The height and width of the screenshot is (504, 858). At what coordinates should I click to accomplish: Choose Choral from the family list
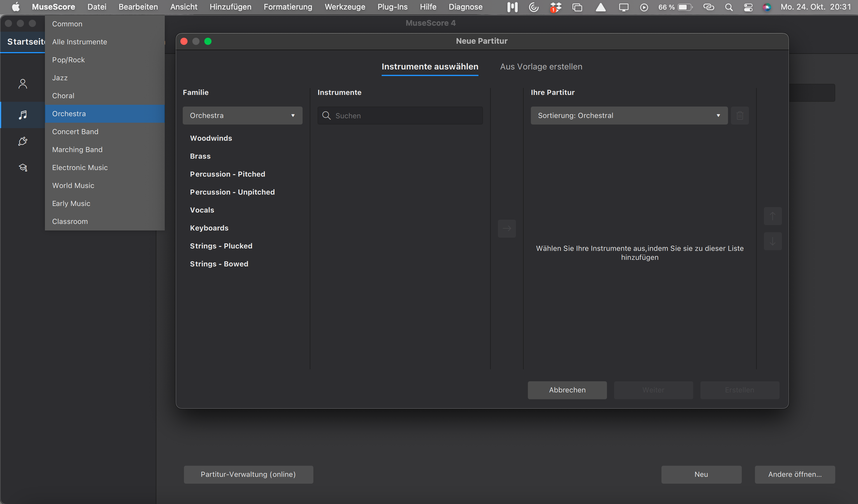[105, 96]
